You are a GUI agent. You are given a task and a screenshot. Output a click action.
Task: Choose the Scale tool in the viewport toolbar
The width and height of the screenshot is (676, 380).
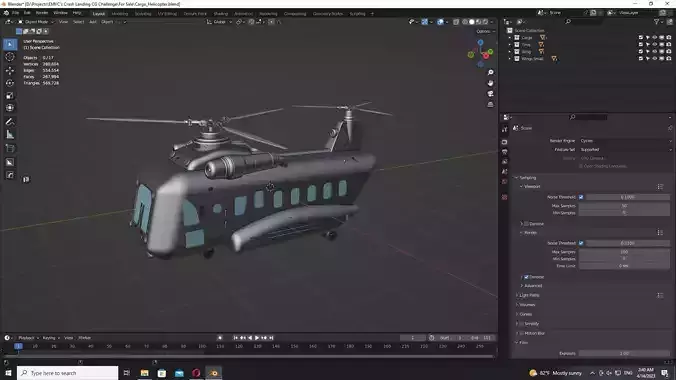(x=10, y=95)
